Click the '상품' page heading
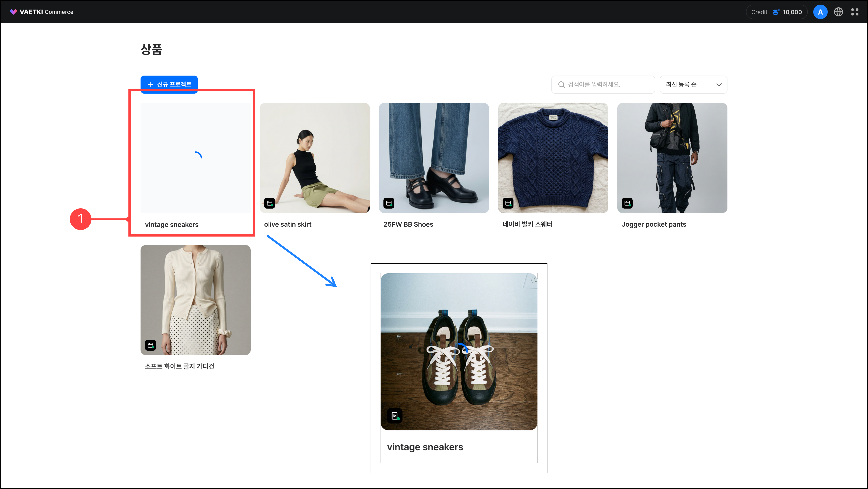 [151, 50]
